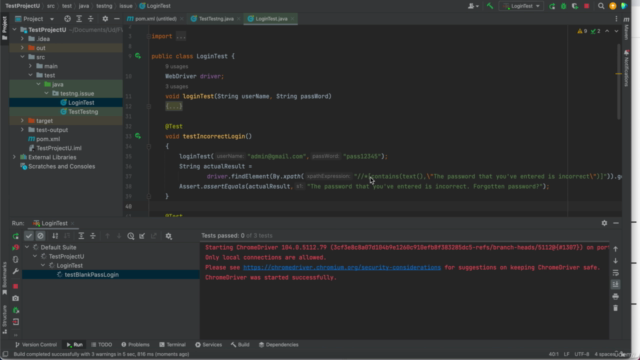Screen dimensions: 640x360
Task: Open Dependencies tool window
Action: click(278, 344)
